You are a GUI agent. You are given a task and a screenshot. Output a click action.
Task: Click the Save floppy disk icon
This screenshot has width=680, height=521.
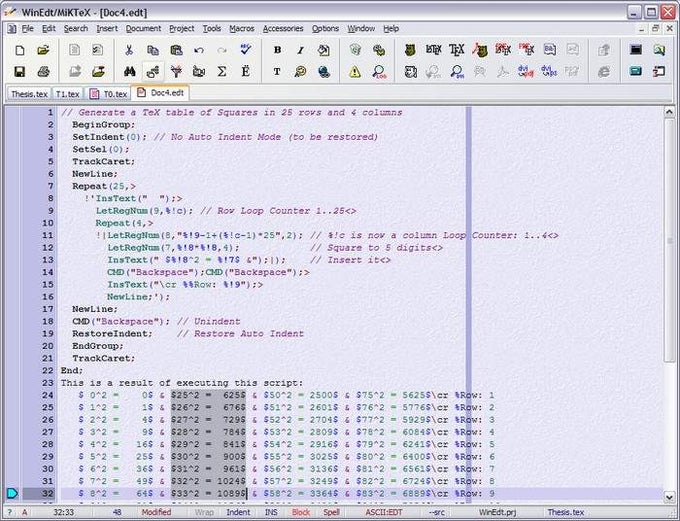tap(18, 71)
